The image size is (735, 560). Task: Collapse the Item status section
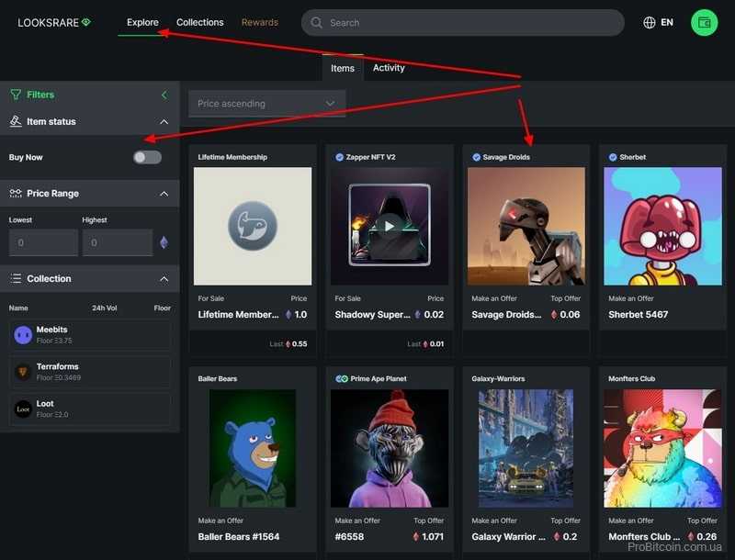(x=164, y=122)
